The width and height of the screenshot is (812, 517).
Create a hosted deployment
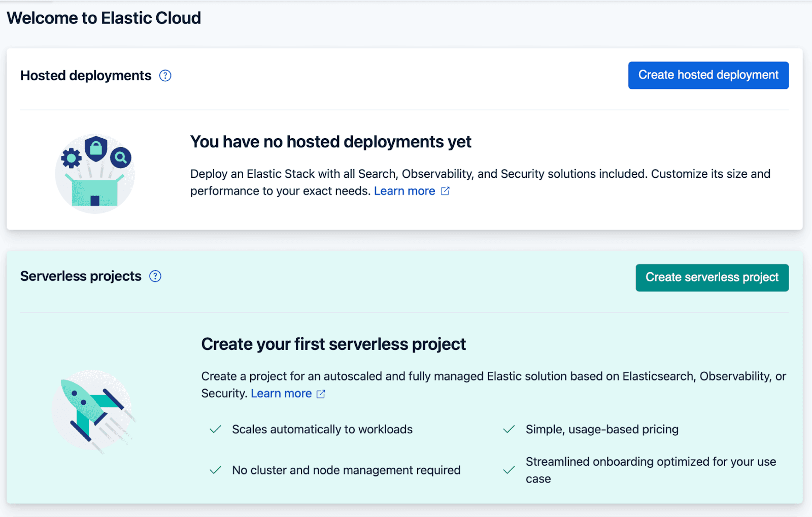tap(708, 75)
